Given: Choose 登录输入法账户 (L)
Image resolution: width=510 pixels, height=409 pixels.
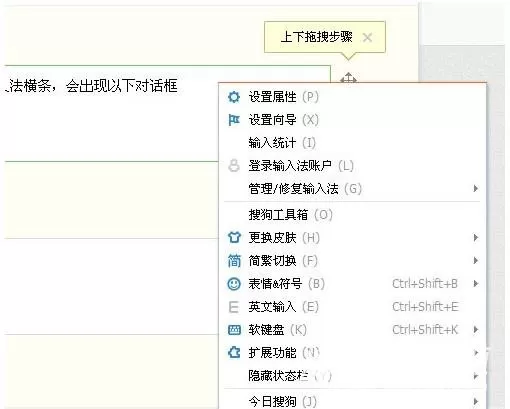Looking at the screenshot, I should (x=353, y=166).
